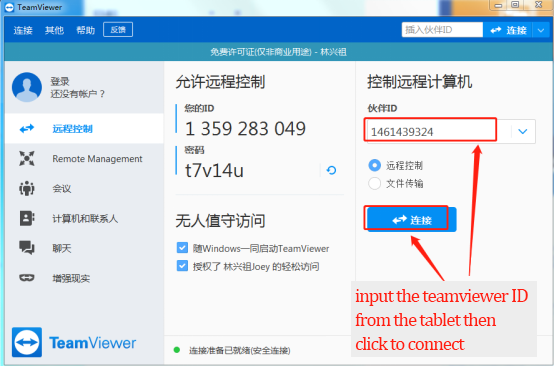Image resolution: width=554 pixels, height=367 pixels.
Task: Click the TeamViewer title bar icon
Action: coord(10,7)
